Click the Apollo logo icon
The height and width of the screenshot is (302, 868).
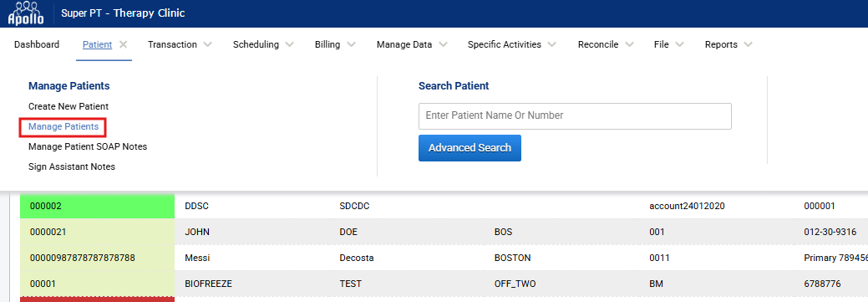point(25,13)
